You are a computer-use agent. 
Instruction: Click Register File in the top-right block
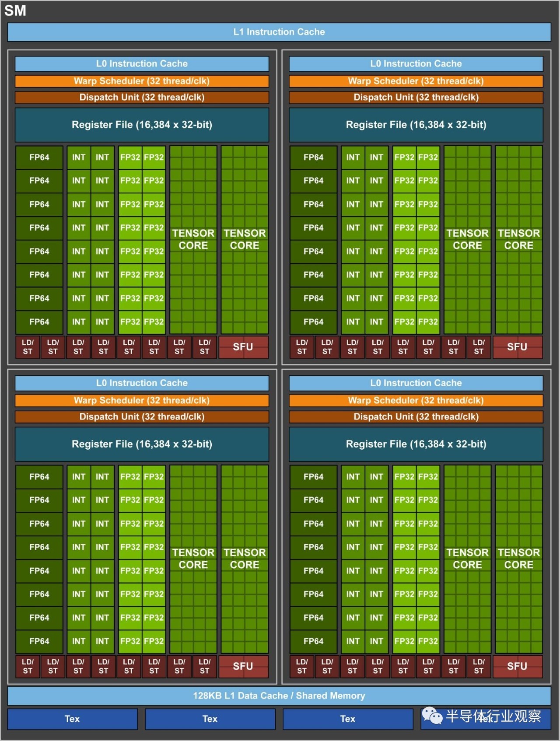[416, 125]
